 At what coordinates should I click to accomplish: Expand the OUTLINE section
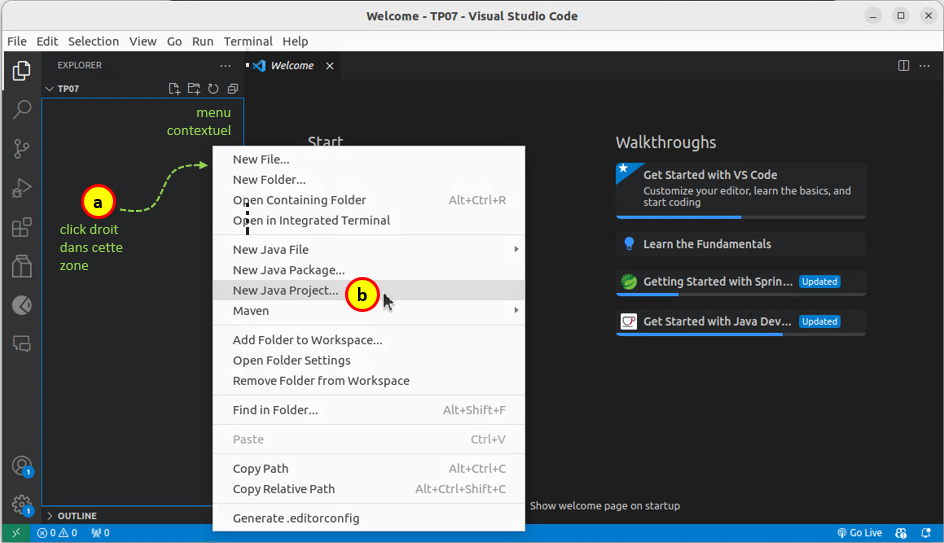click(x=50, y=516)
